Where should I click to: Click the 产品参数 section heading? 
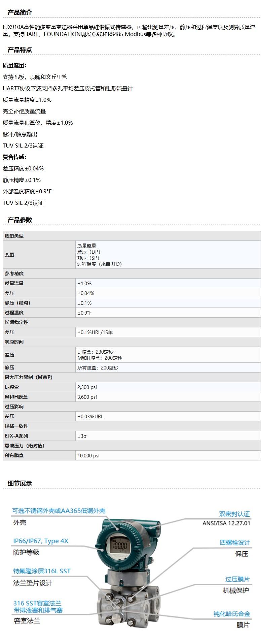(20, 220)
